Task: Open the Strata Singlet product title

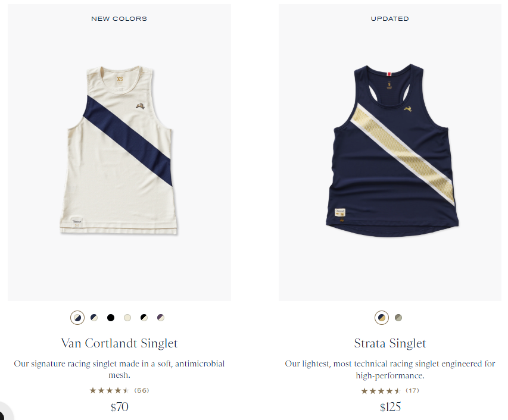Action: (390, 343)
